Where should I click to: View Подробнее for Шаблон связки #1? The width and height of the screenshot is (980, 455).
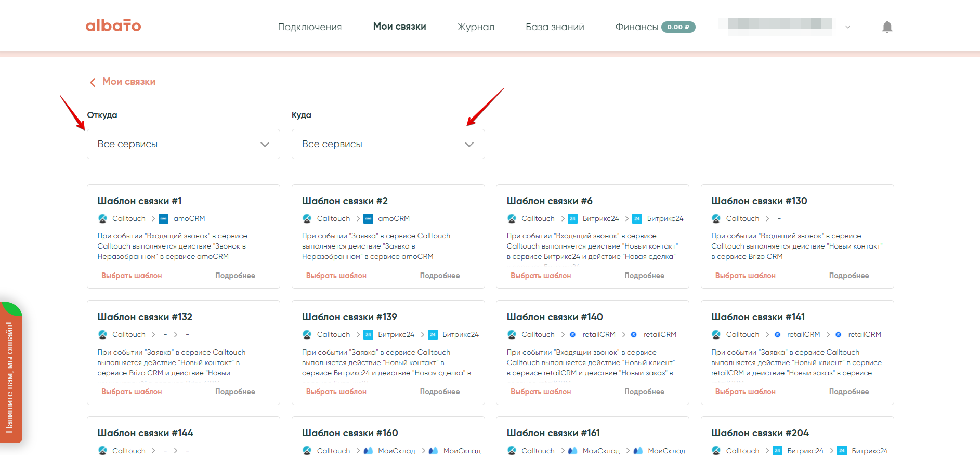click(x=235, y=276)
